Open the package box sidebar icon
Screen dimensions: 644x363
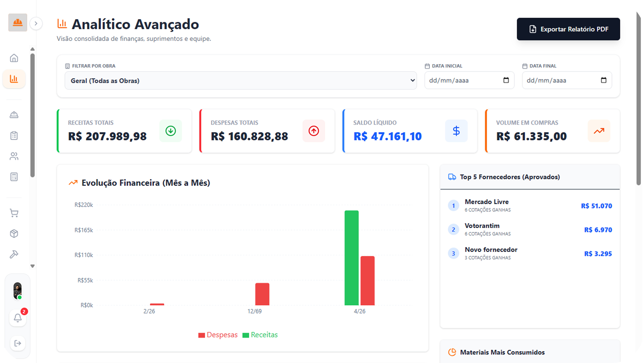pyautogui.click(x=14, y=233)
